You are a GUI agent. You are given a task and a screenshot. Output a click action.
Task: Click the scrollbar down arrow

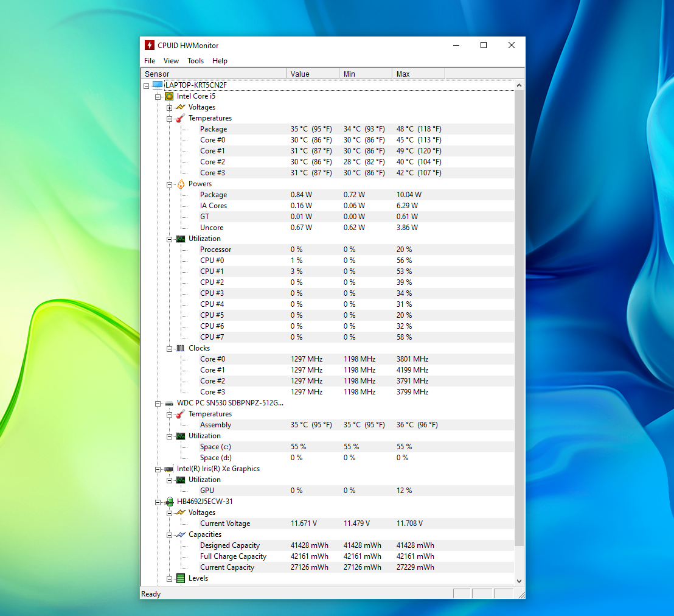(519, 581)
